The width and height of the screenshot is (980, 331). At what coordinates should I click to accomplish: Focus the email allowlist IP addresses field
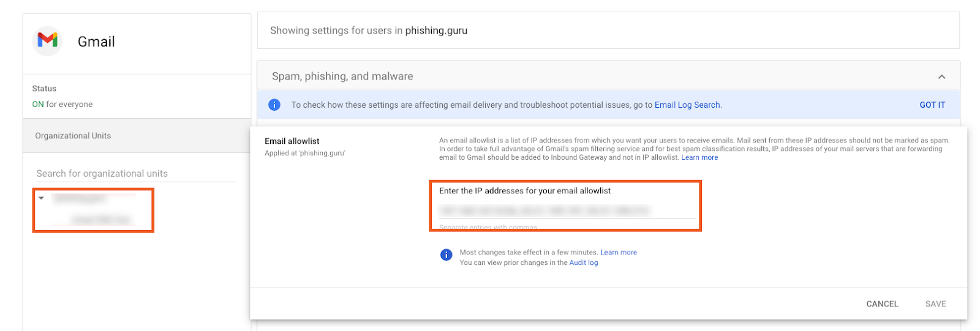coord(567,210)
